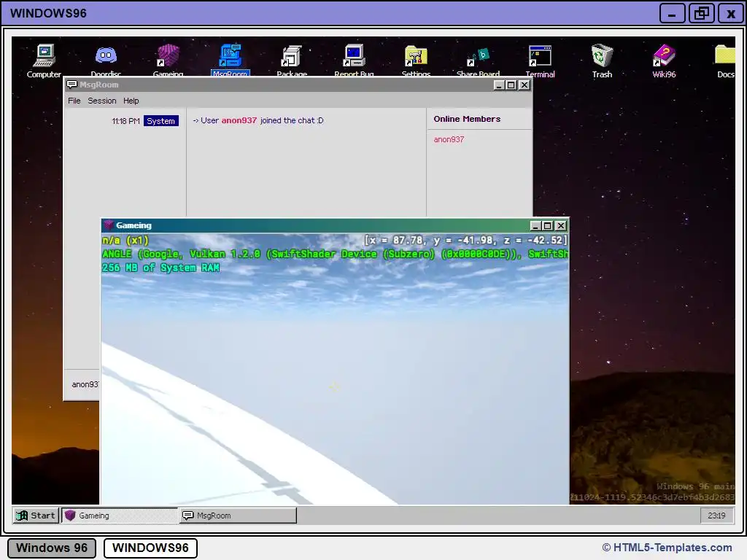The height and width of the screenshot is (560, 747).
Task: Click the System sender badge
Action: [161, 121]
